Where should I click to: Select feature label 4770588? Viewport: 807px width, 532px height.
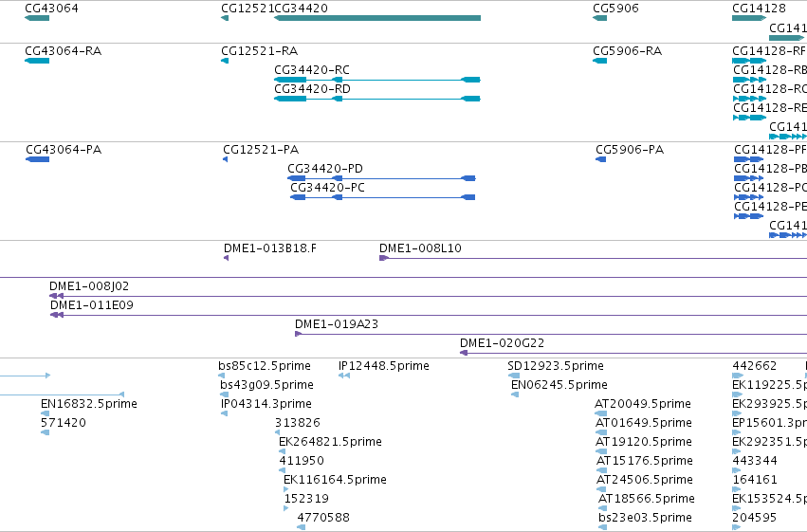click(323, 518)
